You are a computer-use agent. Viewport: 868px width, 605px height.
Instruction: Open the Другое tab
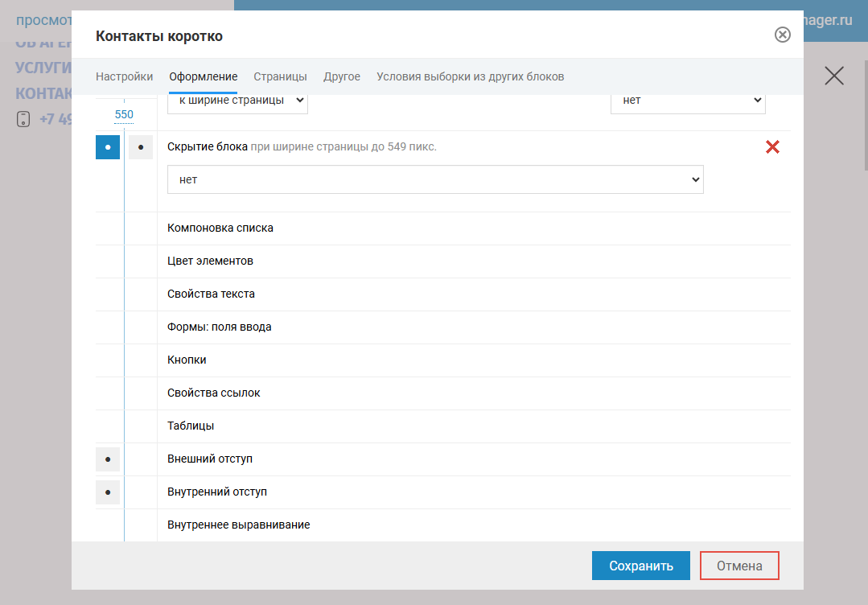[x=341, y=77]
